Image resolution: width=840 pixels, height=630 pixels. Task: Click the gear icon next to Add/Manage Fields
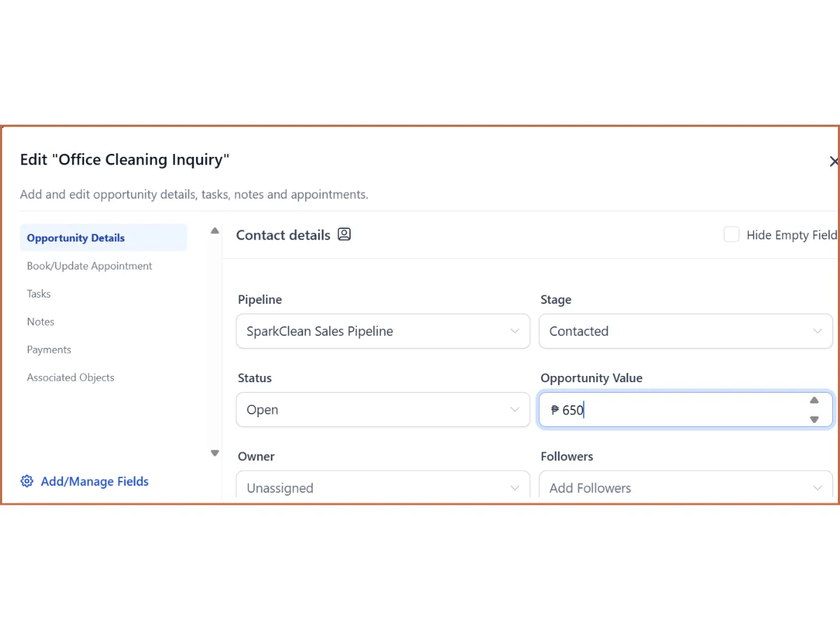coord(27,481)
